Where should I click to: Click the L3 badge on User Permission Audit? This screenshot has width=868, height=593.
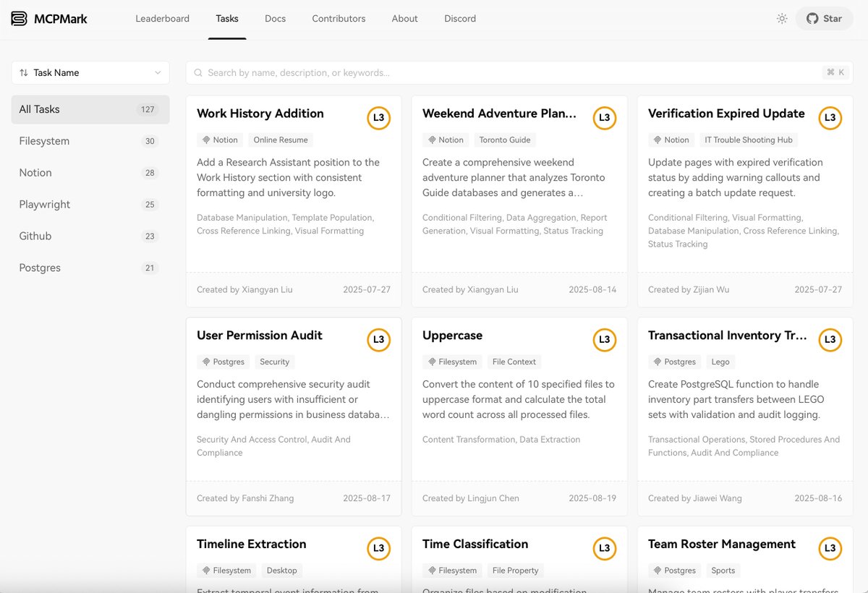click(378, 340)
